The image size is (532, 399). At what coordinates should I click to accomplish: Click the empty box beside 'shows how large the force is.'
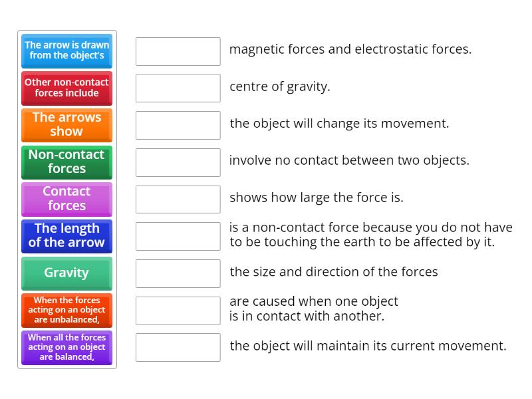pyautogui.click(x=178, y=198)
